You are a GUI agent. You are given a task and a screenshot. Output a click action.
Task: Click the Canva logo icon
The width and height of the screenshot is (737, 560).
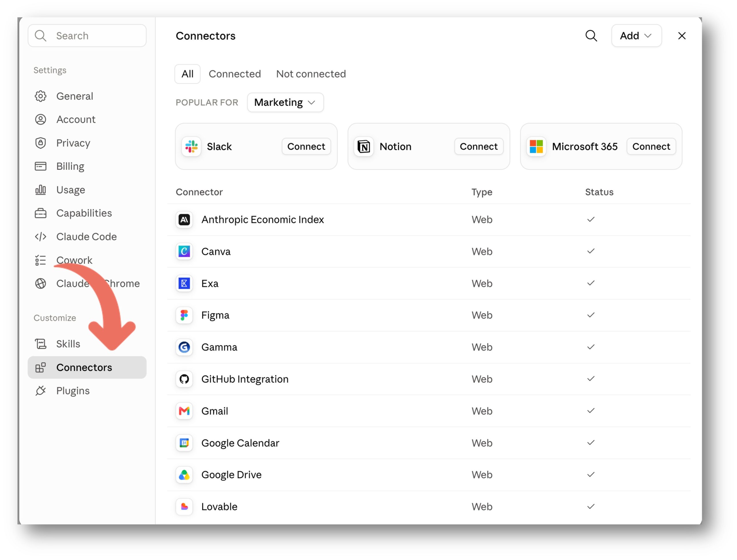click(x=184, y=251)
